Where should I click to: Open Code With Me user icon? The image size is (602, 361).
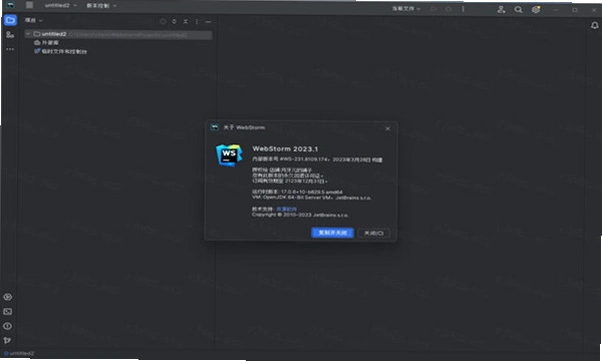click(x=501, y=10)
